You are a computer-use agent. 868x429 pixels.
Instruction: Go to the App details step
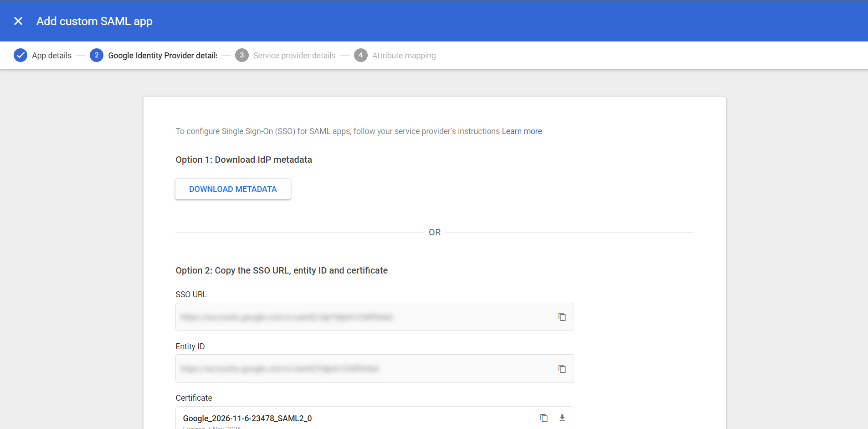tap(51, 56)
